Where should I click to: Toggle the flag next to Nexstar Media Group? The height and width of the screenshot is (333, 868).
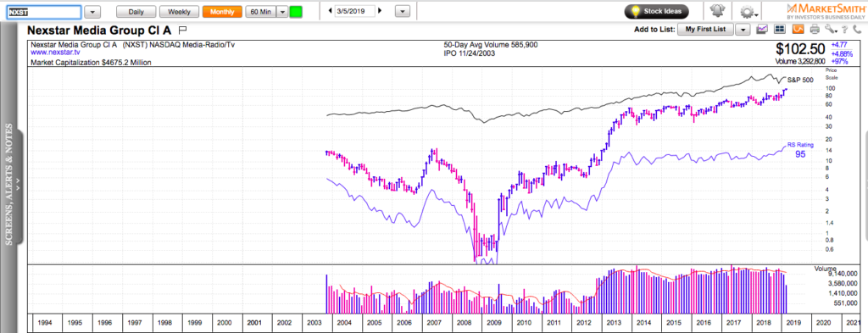(x=184, y=30)
